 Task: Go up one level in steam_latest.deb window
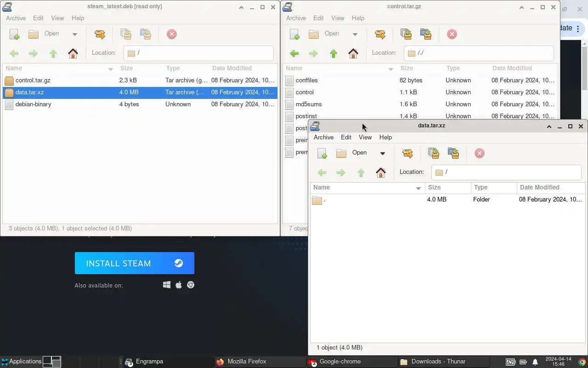[53, 53]
